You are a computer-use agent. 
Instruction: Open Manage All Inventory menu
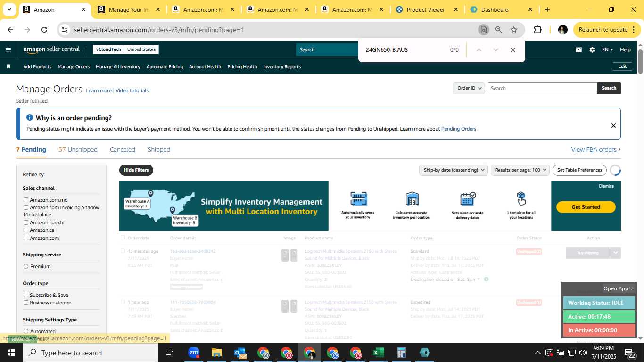pyautogui.click(x=118, y=66)
